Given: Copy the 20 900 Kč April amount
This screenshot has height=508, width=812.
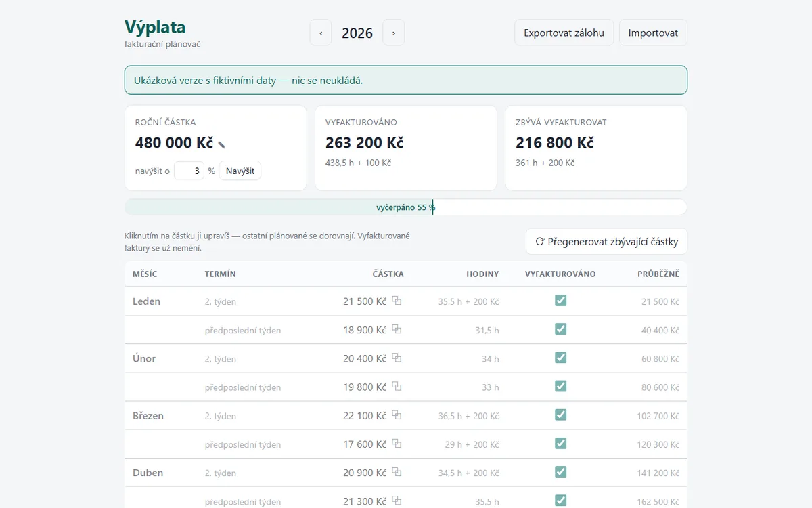Looking at the screenshot, I should point(397,472).
